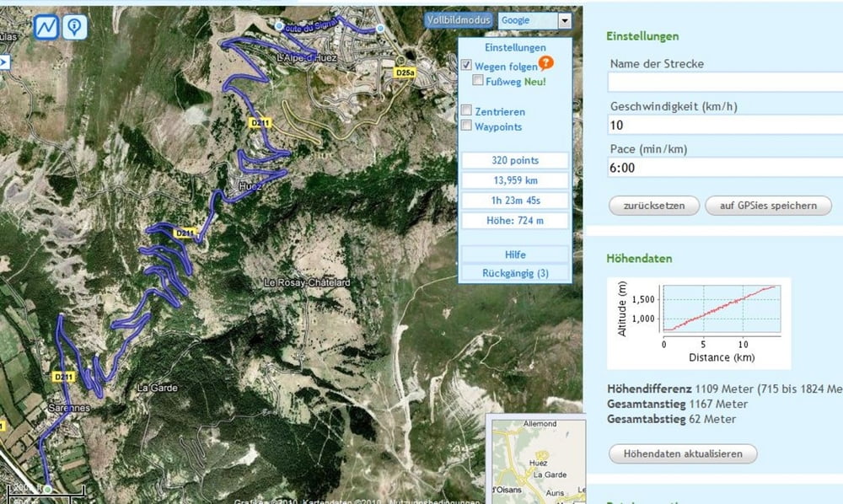Open the Google map type dropdown
Image resolution: width=843 pixels, height=504 pixels.
pos(534,20)
